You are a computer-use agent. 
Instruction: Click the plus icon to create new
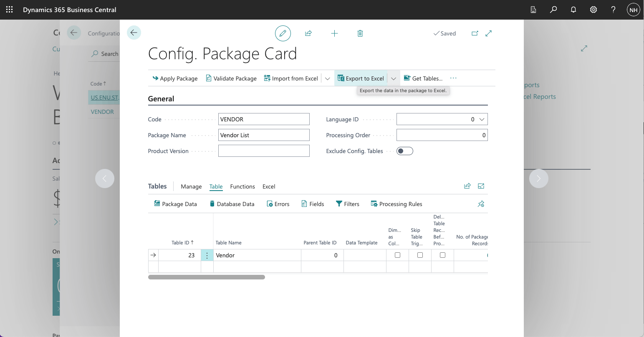pos(334,33)
